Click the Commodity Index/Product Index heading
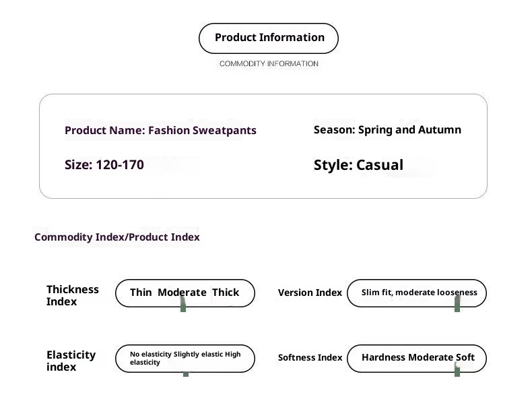The image size is (532, 397). (117, 237)
